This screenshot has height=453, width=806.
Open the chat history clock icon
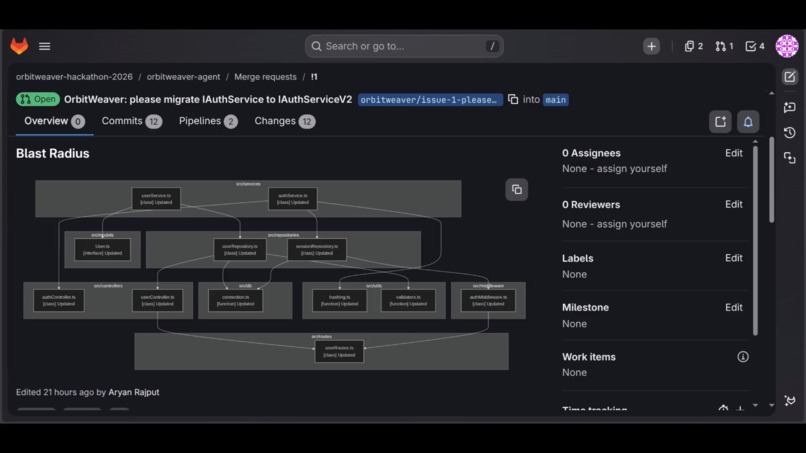[x=790, y=133]
